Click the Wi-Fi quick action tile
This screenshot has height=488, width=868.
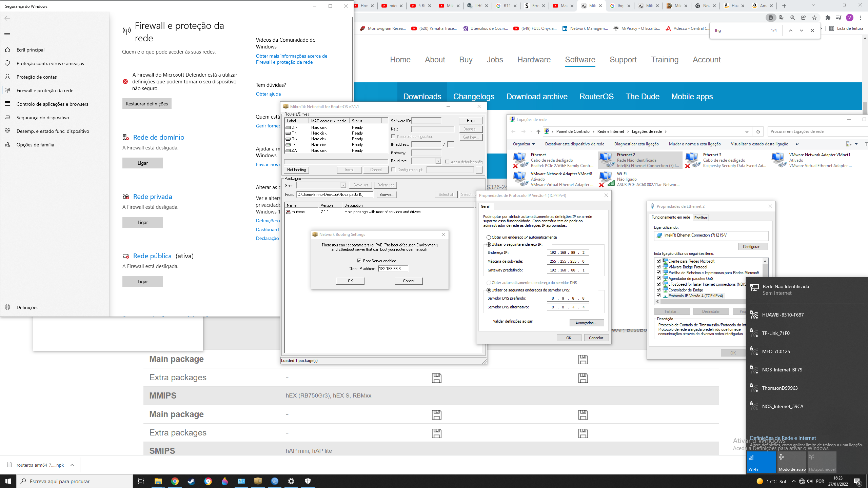761,462
